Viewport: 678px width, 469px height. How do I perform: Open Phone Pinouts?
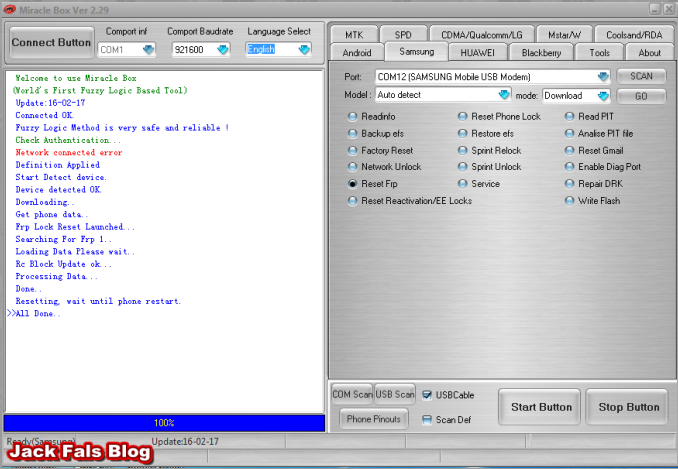(x=374, y=419)
